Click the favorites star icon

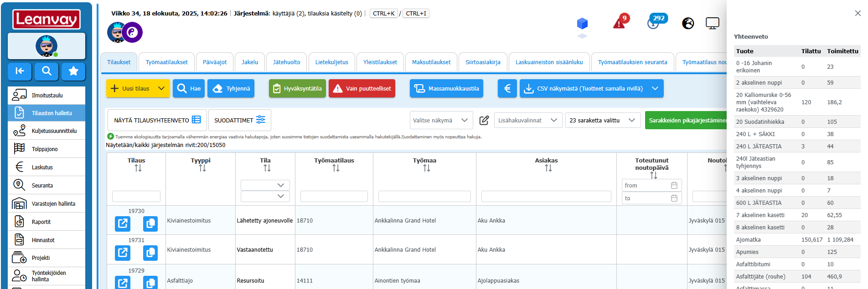click(73, 71)
